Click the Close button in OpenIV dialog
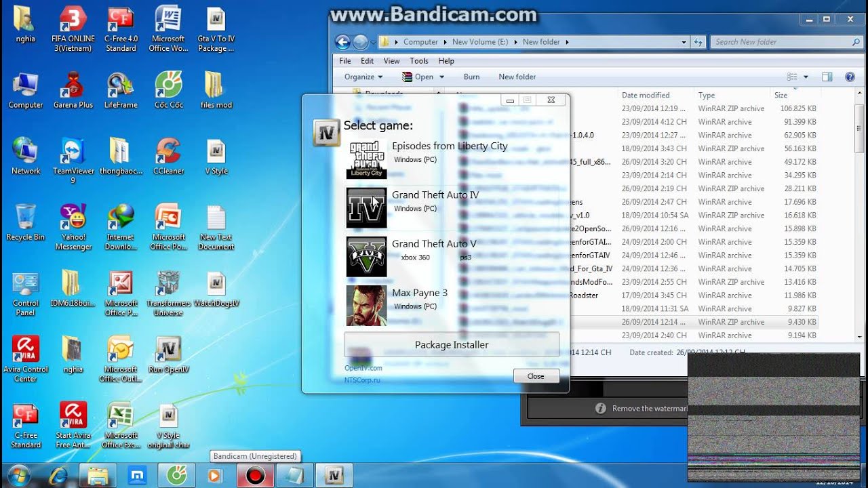The image size is (868, 488). click(536, 376)
